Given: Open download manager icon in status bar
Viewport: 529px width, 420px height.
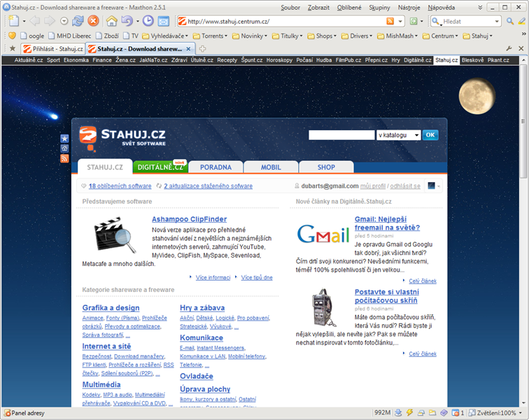Looking at the screenshot, I should (398, 412).
